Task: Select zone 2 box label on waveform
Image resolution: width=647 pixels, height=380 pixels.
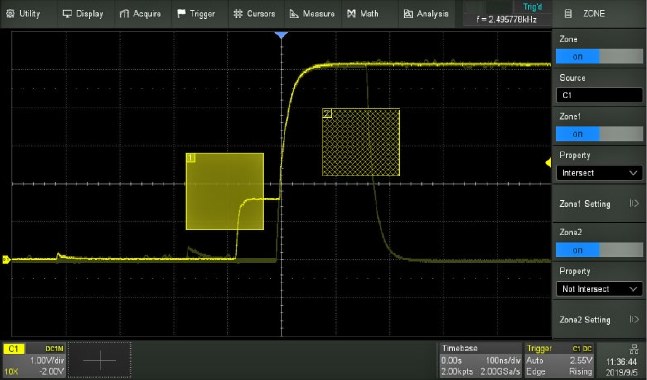Action: pos(327,113)
